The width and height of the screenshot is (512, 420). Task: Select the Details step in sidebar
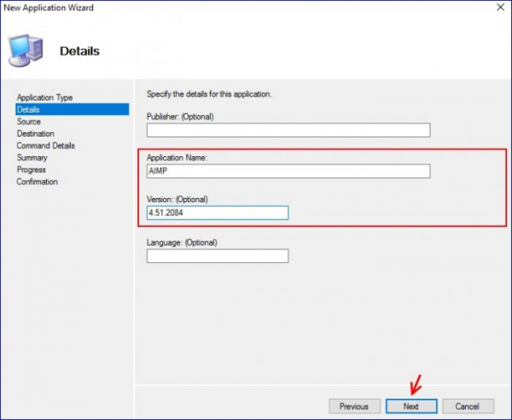tap(73, 109)
